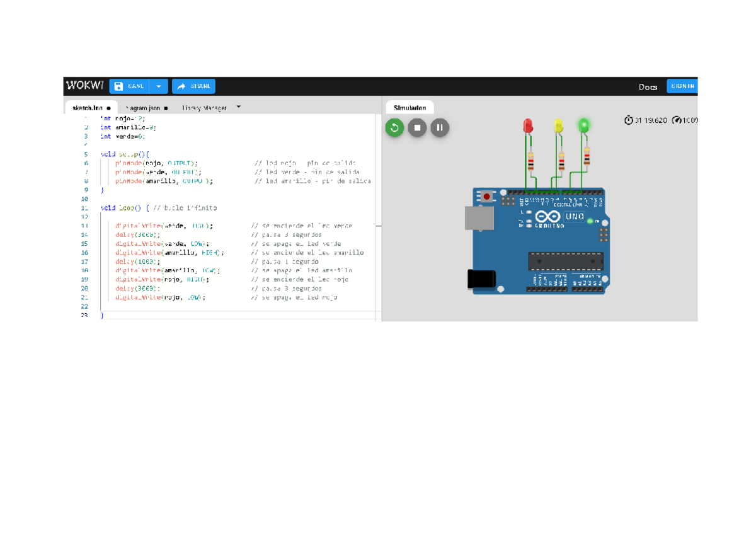Screen dimensions: 756x535
Task: Expand the editor tabs dropdown arrow
Action: pyautogui.click(x=239, y=107)
